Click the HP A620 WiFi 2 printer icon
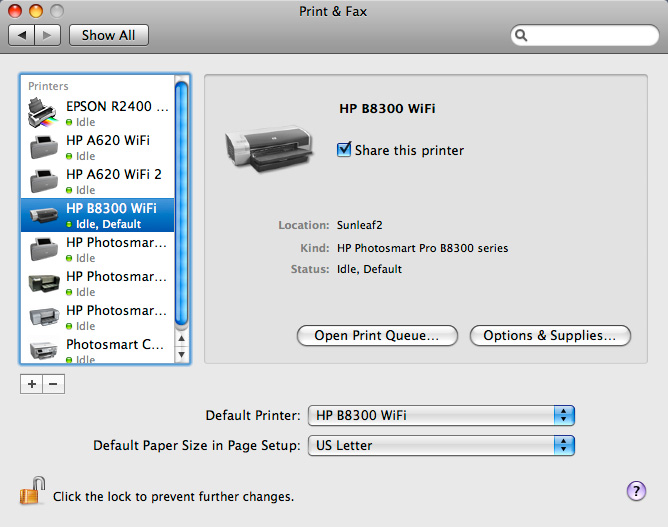This screenshot has width=668, height=527. coord(44,181)
